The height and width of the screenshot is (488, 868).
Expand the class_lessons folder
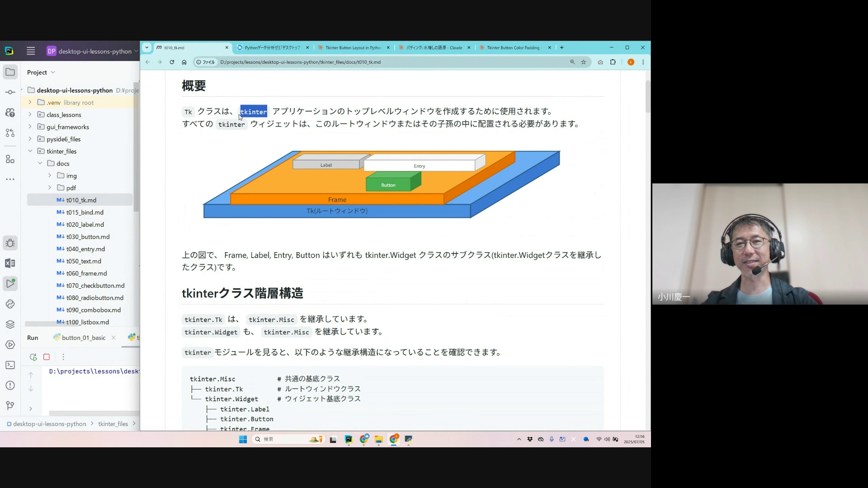click(x=30, y=115)
